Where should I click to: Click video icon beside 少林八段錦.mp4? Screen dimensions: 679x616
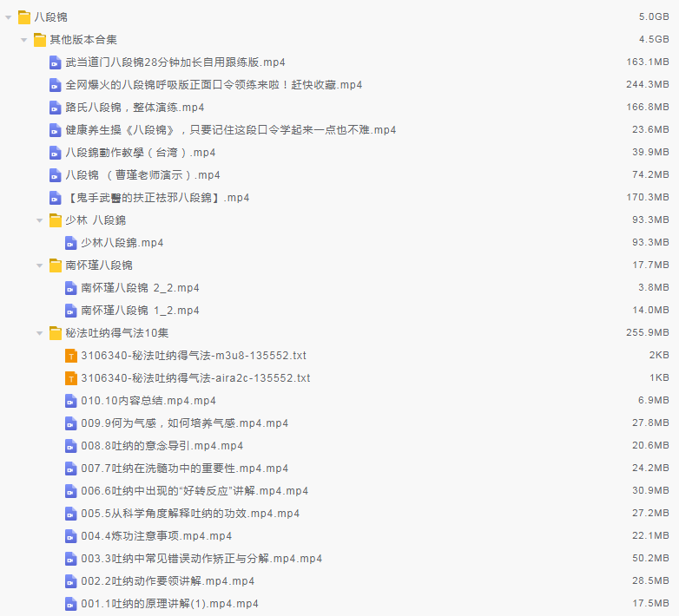(71, 243)
